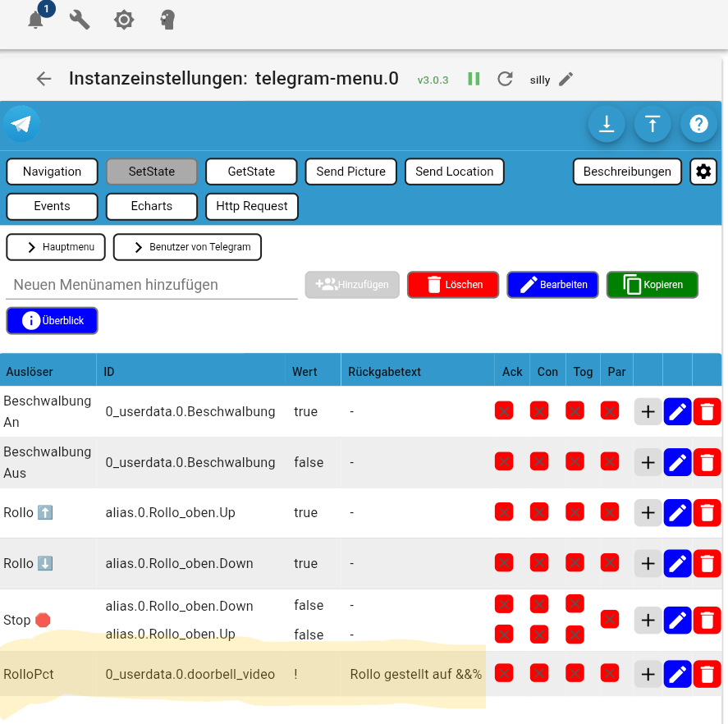Click the green Kopieren button

652,285
